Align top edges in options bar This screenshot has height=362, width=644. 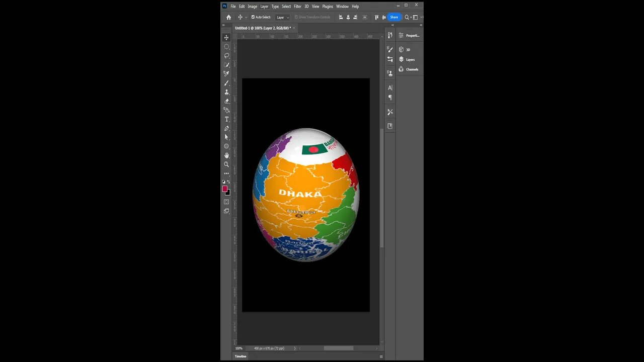pos(376,17)
